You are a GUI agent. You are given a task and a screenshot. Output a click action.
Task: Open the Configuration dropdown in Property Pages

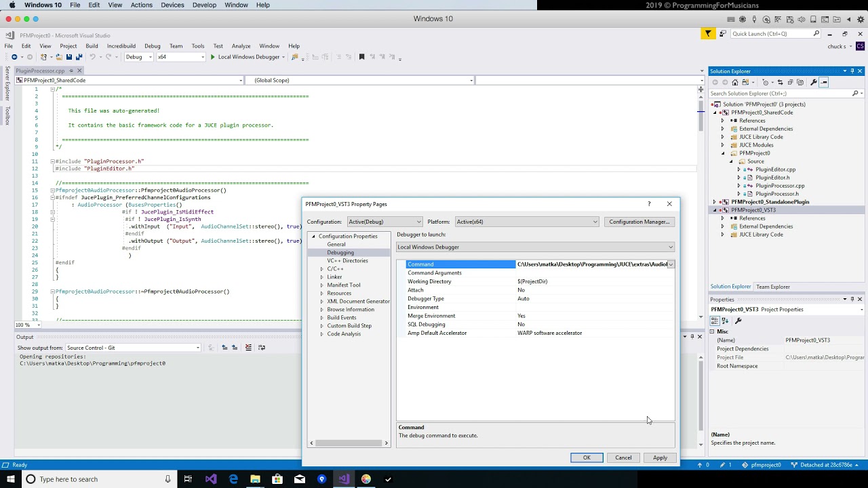coord(384,222)
